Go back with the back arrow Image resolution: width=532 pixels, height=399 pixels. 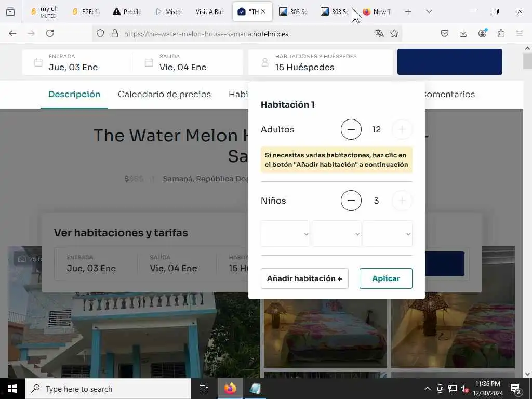[12, 33]
